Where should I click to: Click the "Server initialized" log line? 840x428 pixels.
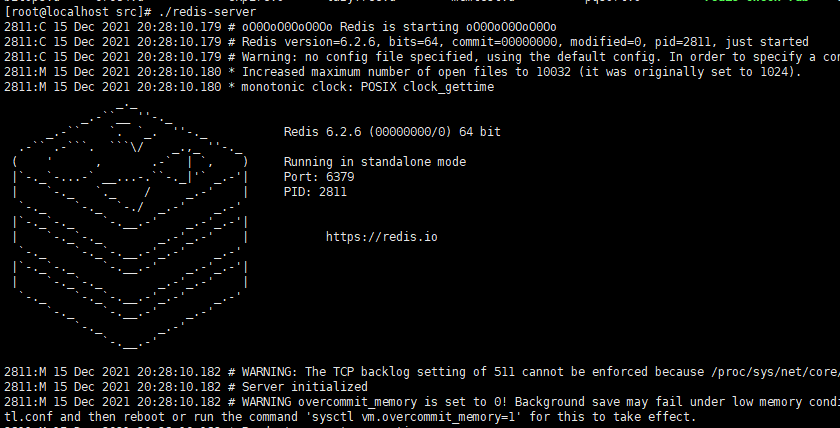click(x=186, y=387)
